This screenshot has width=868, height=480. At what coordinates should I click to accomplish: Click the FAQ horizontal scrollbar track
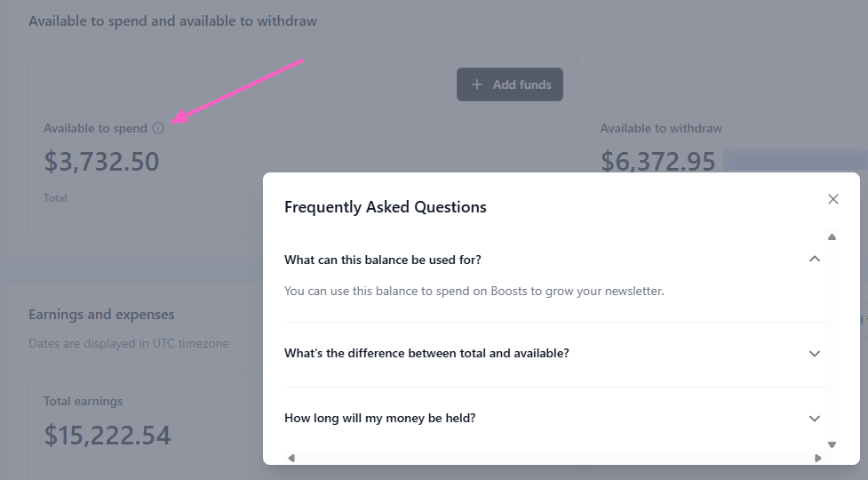(x=551, y=458)
